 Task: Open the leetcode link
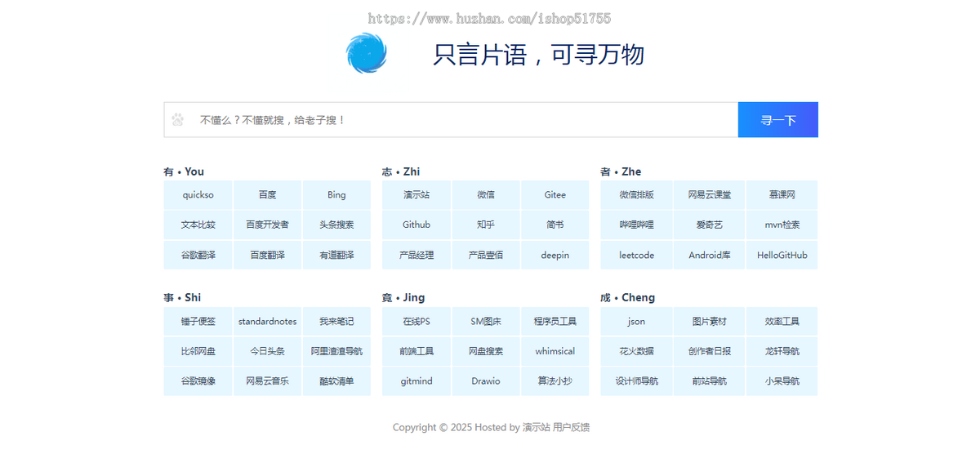(x=637, y=255)
